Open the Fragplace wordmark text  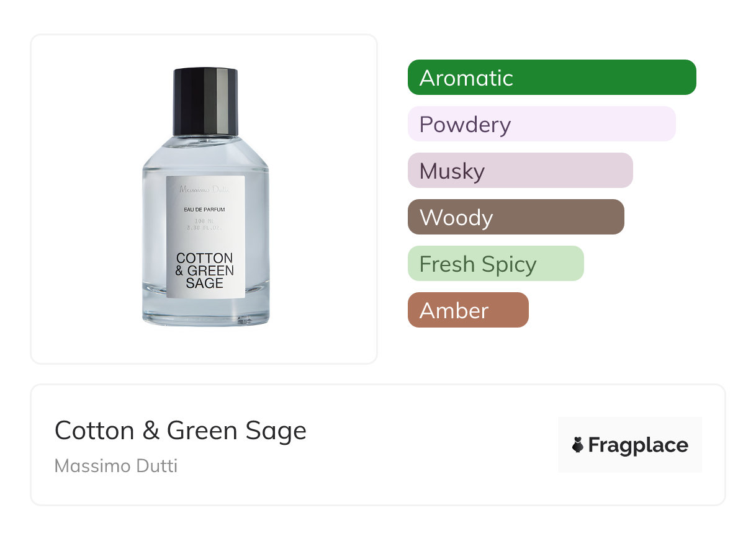coord(638,445)
